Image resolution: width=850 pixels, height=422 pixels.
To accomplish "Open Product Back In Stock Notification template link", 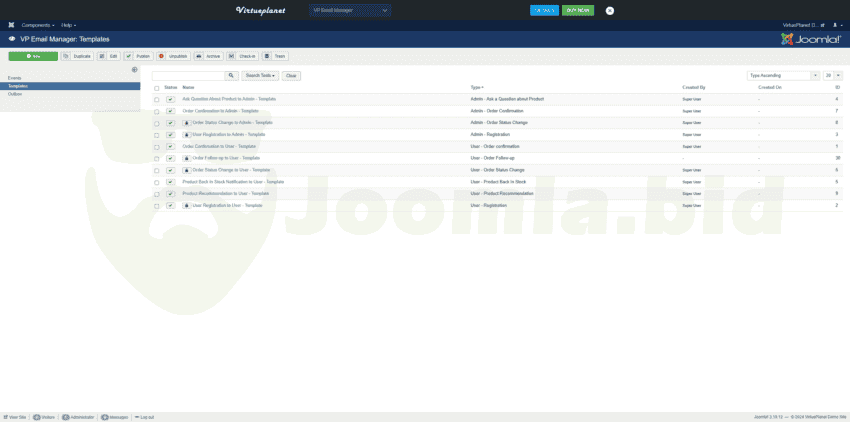I will 233,182.
